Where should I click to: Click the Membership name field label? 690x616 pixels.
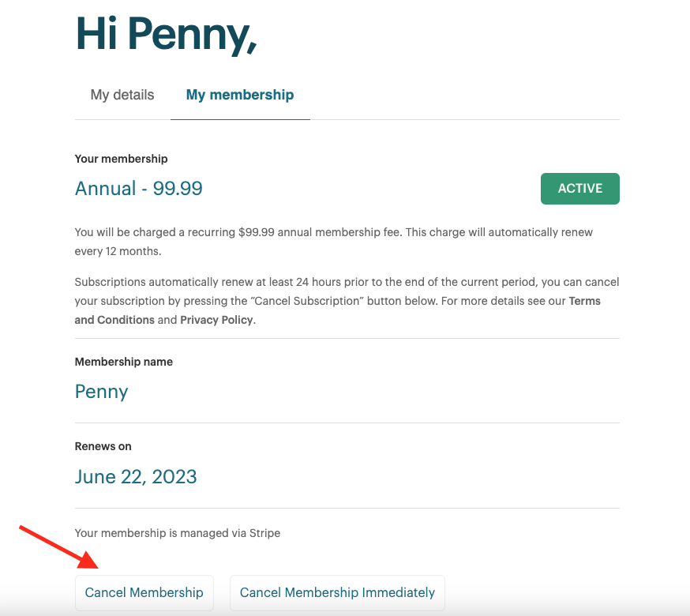[124, 362]
